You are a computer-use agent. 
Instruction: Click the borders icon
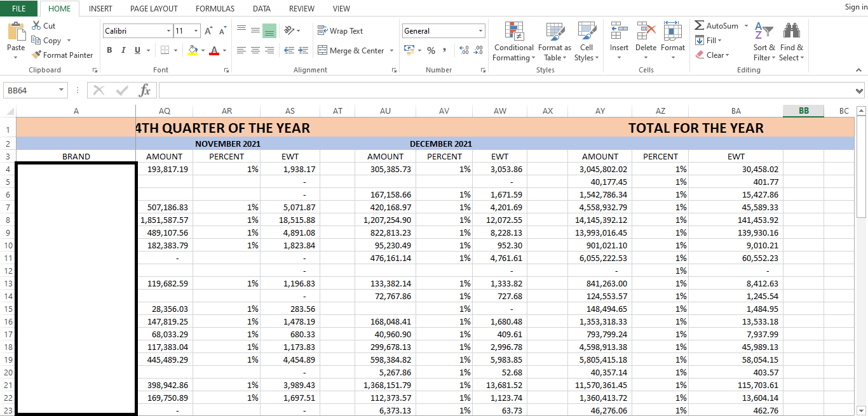pyautogui.click(x=165, y=50)
